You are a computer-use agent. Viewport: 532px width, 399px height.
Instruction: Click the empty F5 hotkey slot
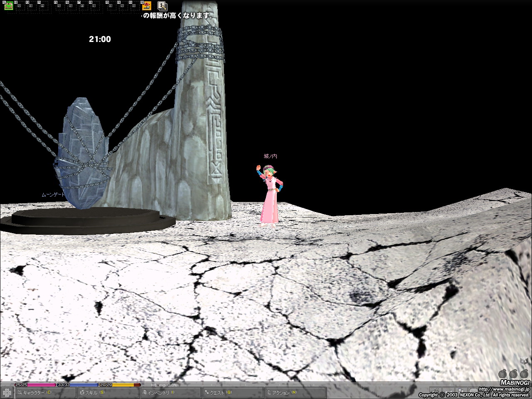(x=60, y=6)
